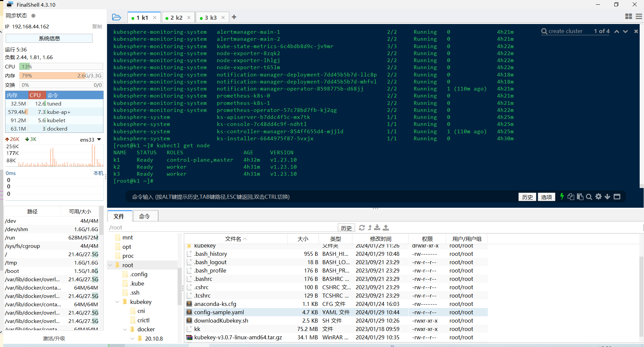
Task: Open terminal search magnifier in command bar
Action: click(x=589, y=197)
